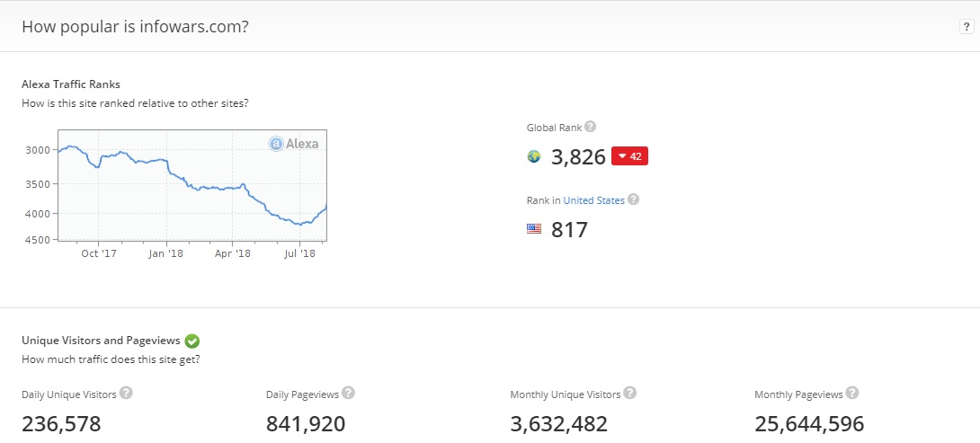Click the Daily Unique Visitors help icon
The height and width of the screenshot is (443, 980).
[126, 393]
